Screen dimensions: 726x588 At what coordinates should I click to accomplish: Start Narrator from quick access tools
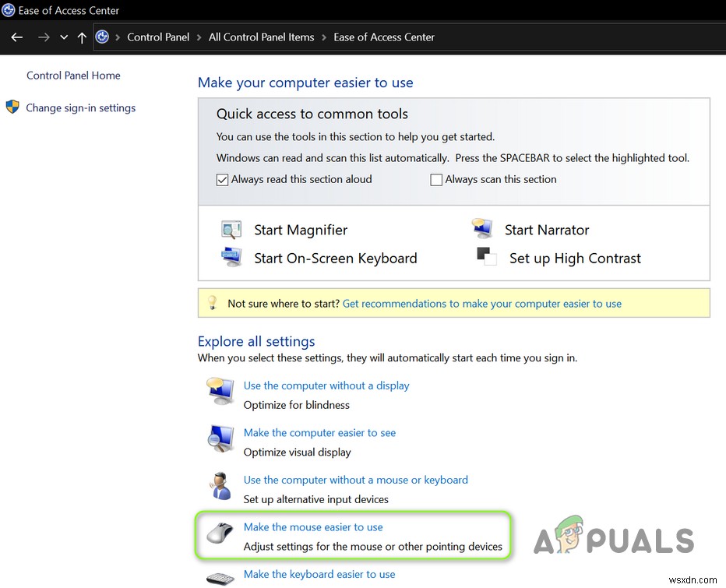(x=547, y=230)
